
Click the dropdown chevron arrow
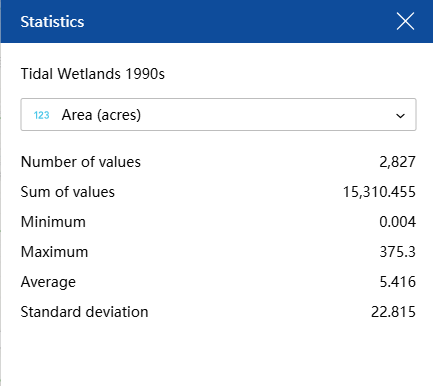tap(400, 116)
